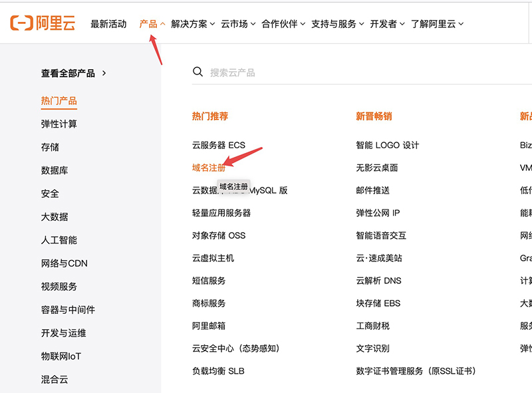Select 存储 category
Image resolution: width=532 pixels, height=393 pixels.
tap(50, 147)
